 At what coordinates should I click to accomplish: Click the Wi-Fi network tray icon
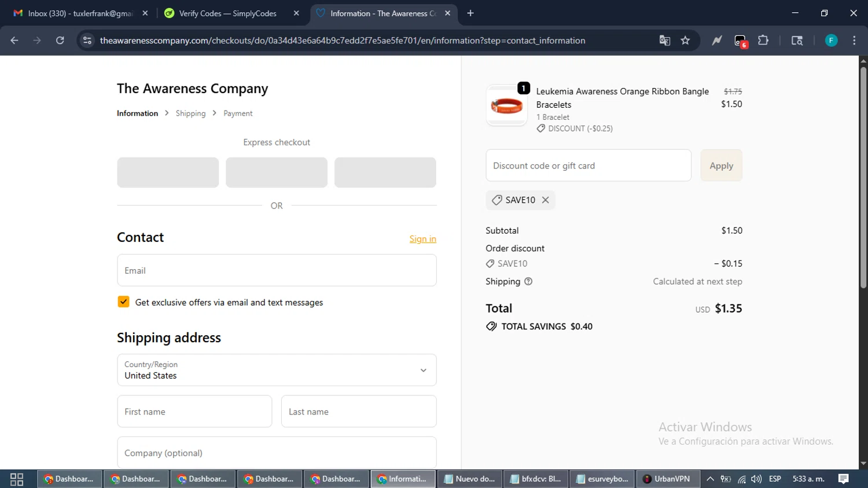[x=741, y=479]
